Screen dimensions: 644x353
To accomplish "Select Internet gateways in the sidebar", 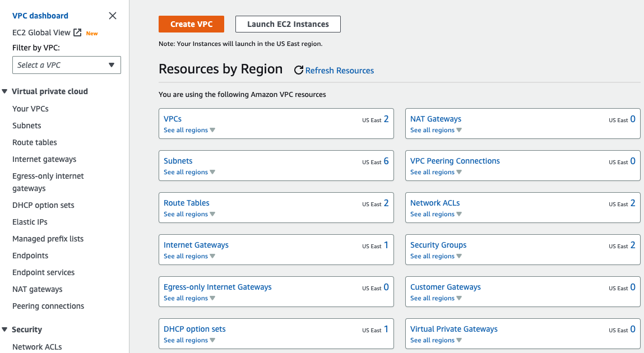I will click(x=44, y=159).
